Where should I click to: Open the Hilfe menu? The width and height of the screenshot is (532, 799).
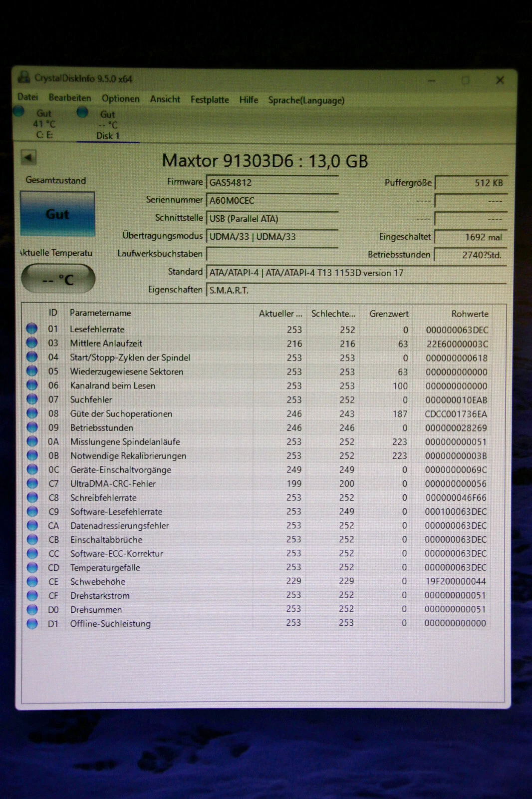[249, 99]
